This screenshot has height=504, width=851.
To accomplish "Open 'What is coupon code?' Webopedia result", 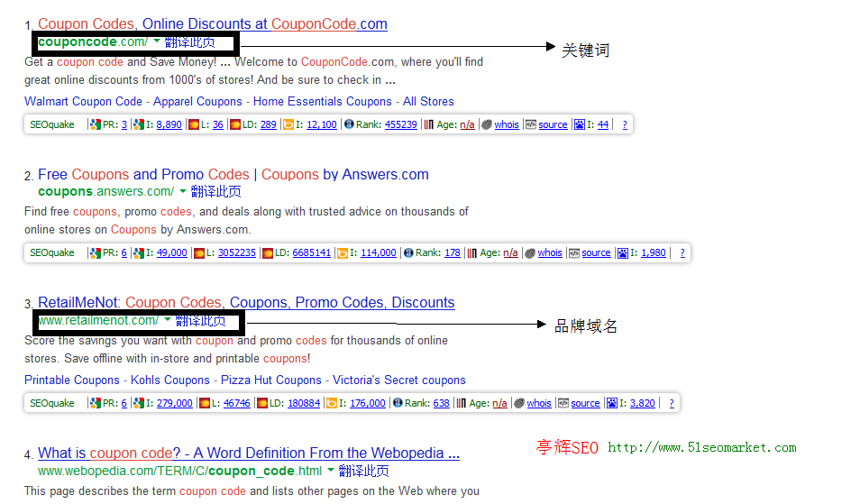I will click(249, 454).
